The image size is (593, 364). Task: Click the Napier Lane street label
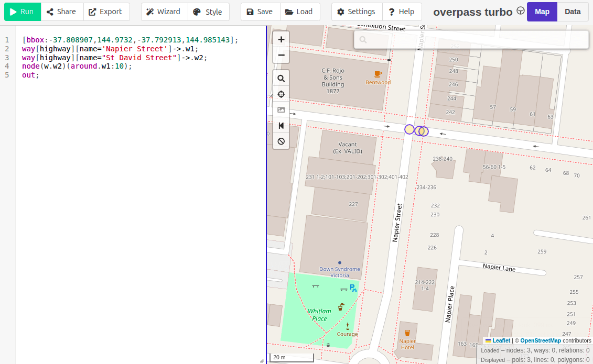point(499,268)
